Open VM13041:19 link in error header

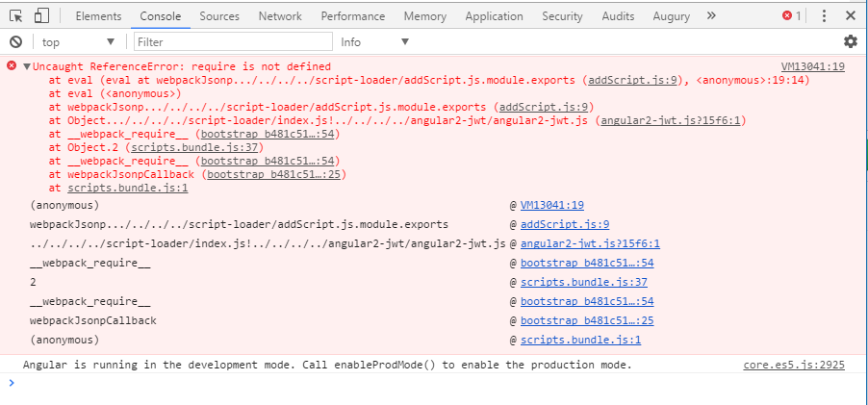click(812, 67)
